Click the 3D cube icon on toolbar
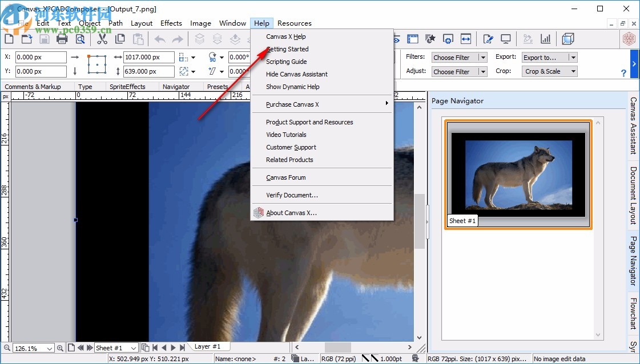 coord(567,39)
